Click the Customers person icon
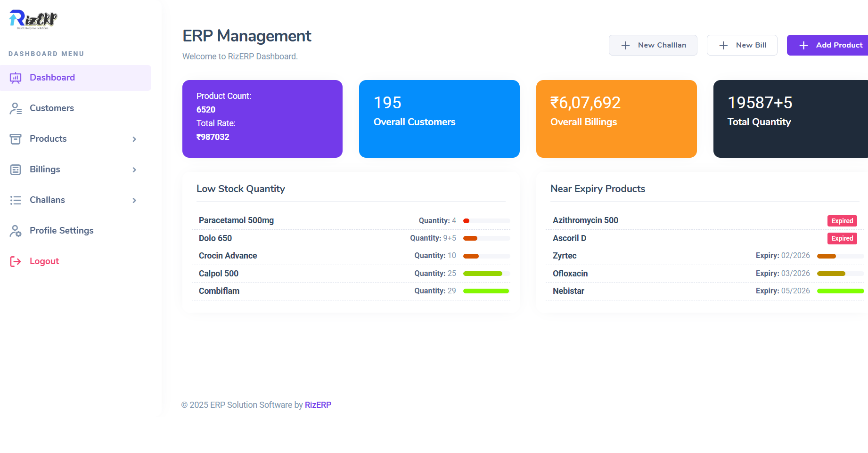 coord(16,108)
